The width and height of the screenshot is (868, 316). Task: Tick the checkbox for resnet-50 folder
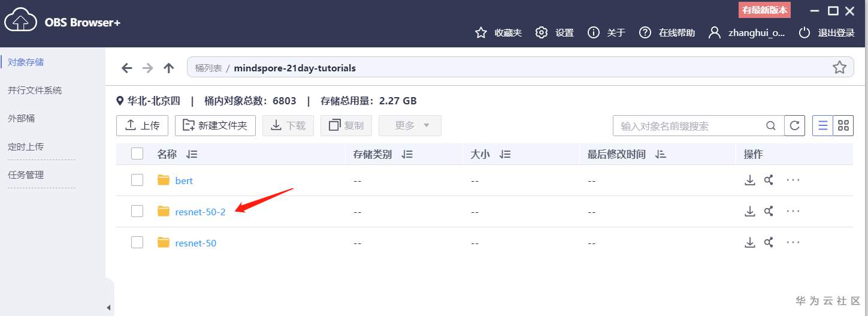(137, 242)
